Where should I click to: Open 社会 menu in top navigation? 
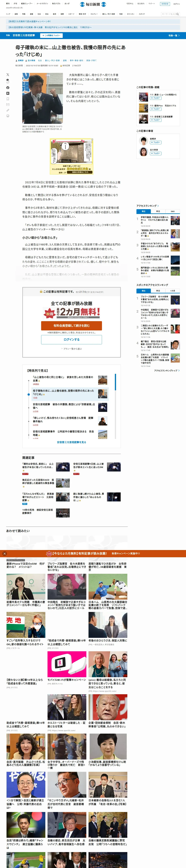39,14
